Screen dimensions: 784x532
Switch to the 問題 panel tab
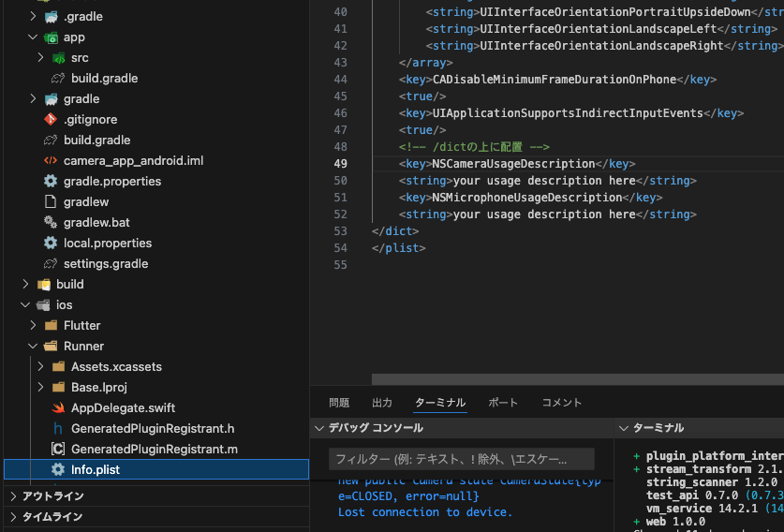pyautogui.click(x=339, y=403)
